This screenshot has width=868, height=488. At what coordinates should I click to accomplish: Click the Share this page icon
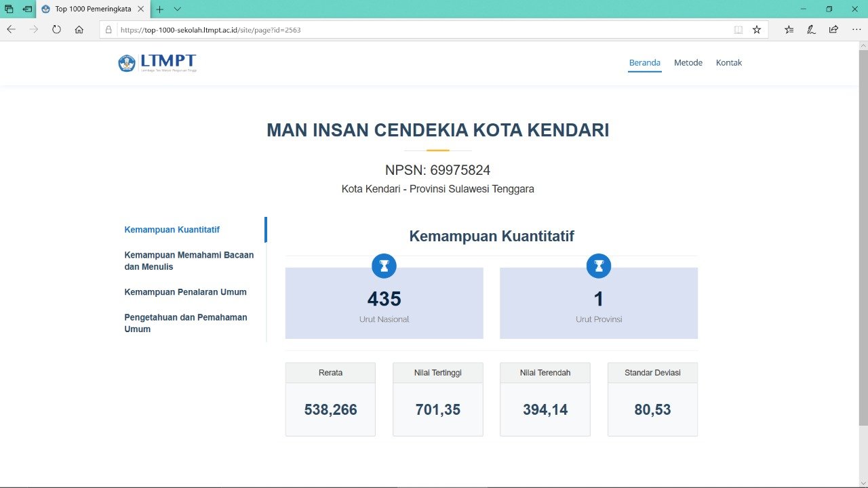coord(833,29)
